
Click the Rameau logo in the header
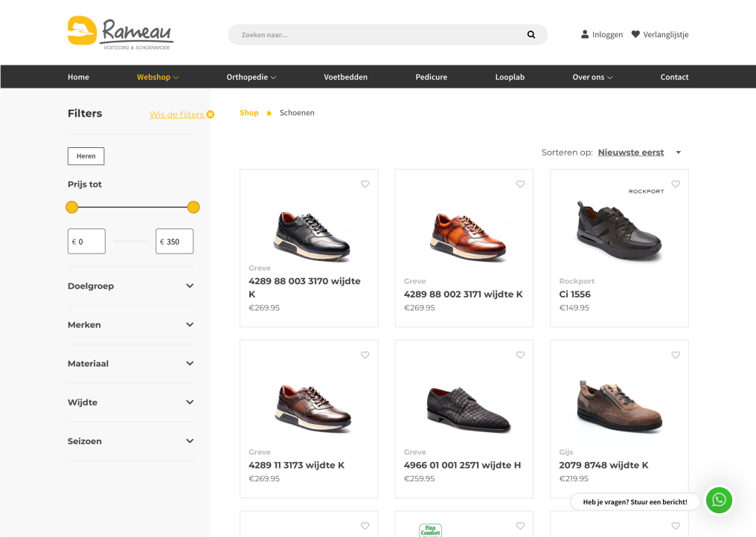coord(120,33)
